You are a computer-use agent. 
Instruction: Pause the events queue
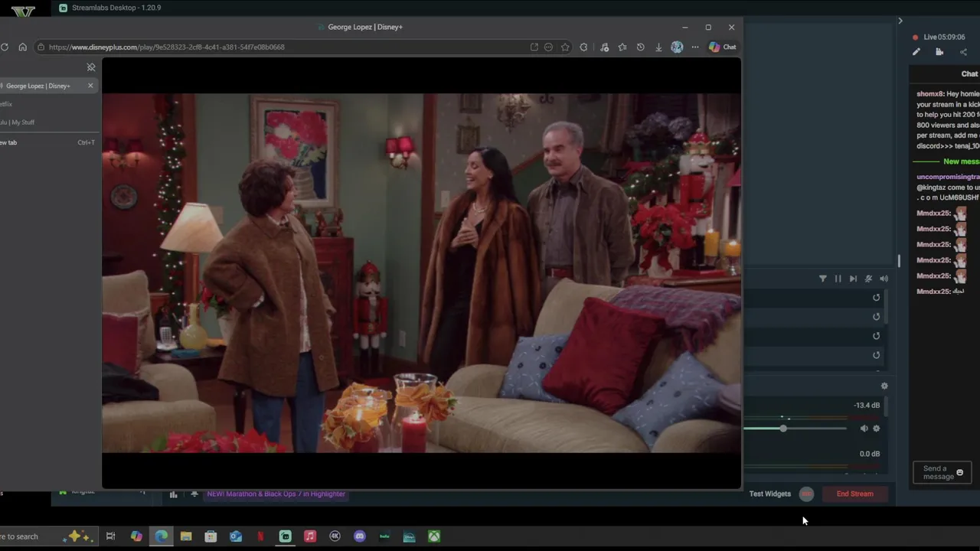838,279
